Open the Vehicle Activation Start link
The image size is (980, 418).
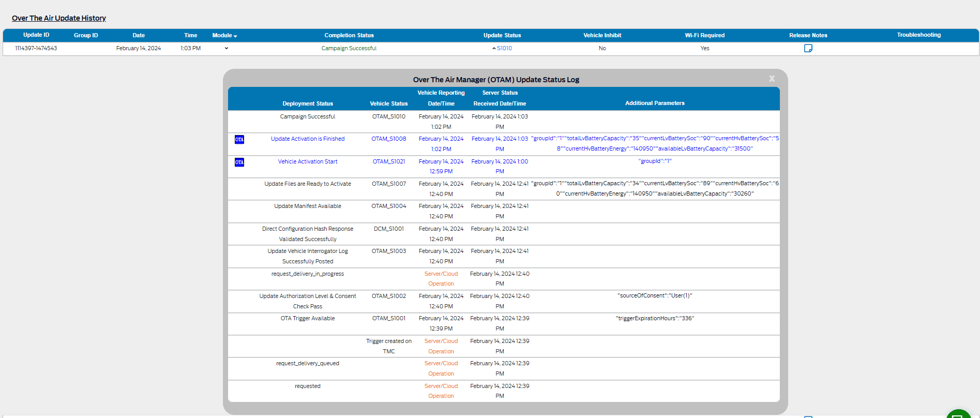tap(307, 161)
